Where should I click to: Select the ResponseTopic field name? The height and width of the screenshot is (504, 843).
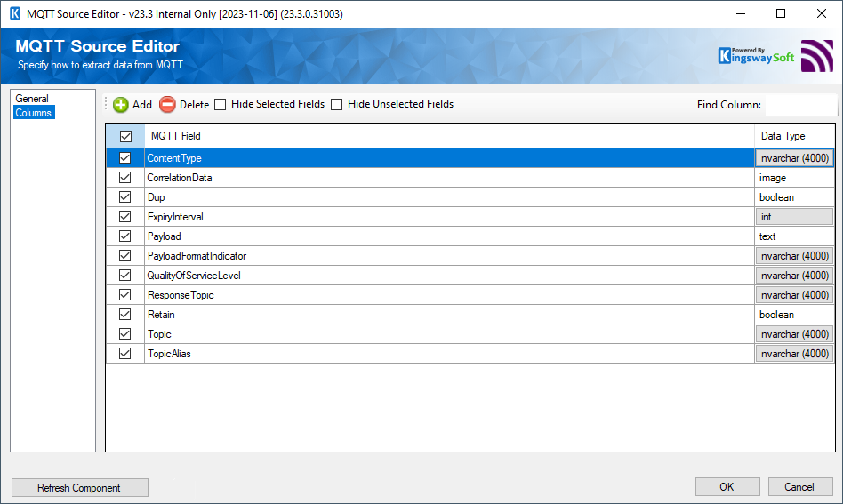(x=181, y=295)
